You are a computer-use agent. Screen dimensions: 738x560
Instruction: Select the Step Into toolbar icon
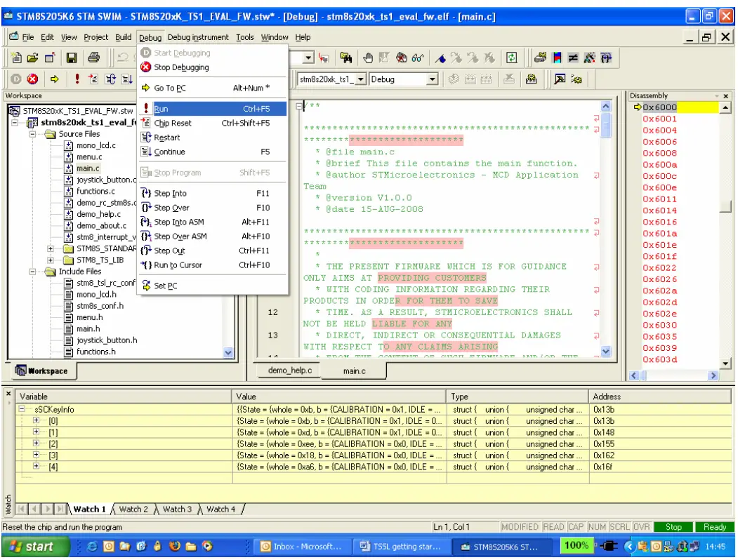click(94, 79)
